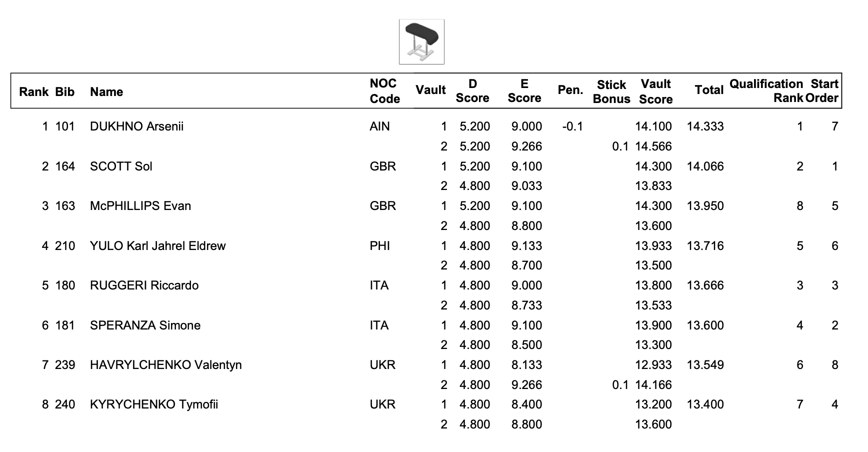This screenshot has width=868, height=452.
Task: Click the Start Order column header
Action: click(x=823, y=90)
